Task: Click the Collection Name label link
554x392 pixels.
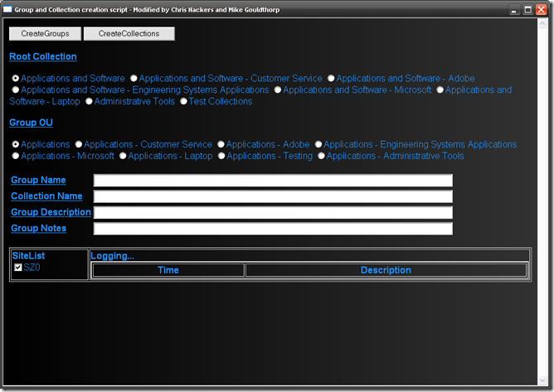Action: coord(46,196)
